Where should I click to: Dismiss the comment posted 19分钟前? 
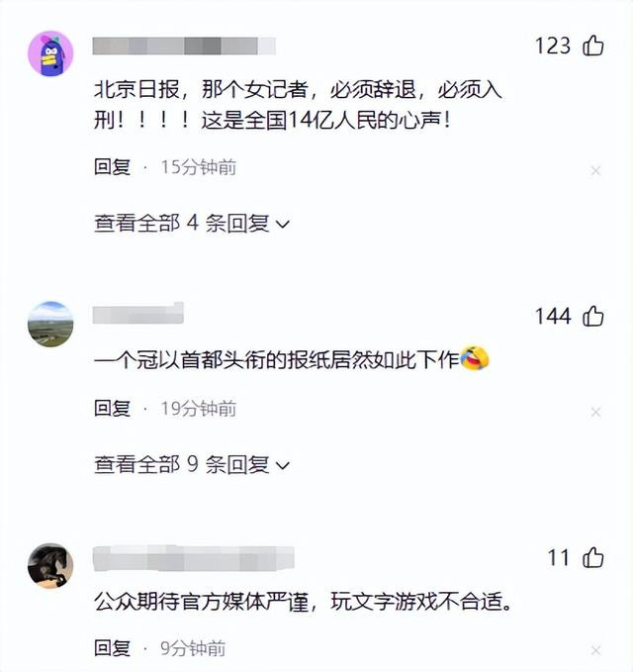click(x=595, y=413)
